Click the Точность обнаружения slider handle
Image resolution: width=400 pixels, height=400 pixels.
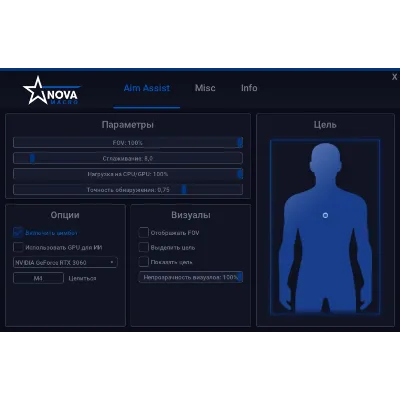[x=184, y=190]
